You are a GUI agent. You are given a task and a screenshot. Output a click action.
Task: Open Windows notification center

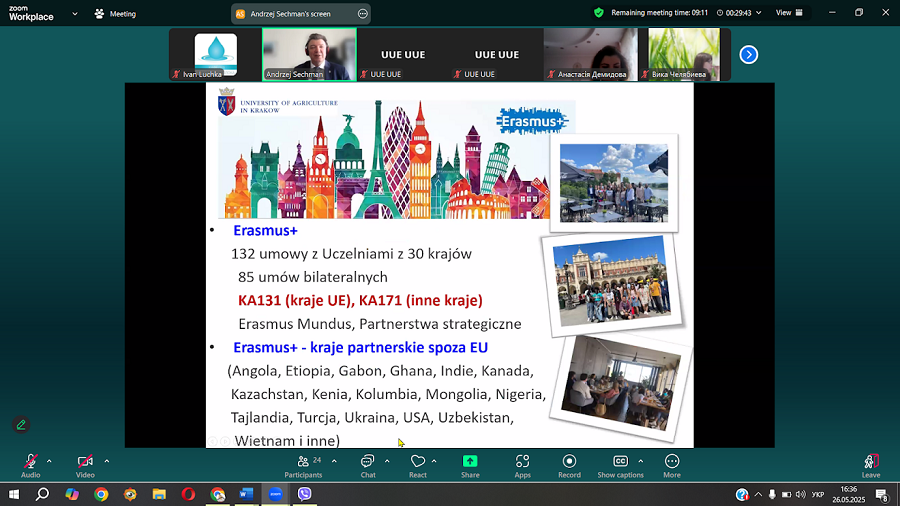point(883,494)
